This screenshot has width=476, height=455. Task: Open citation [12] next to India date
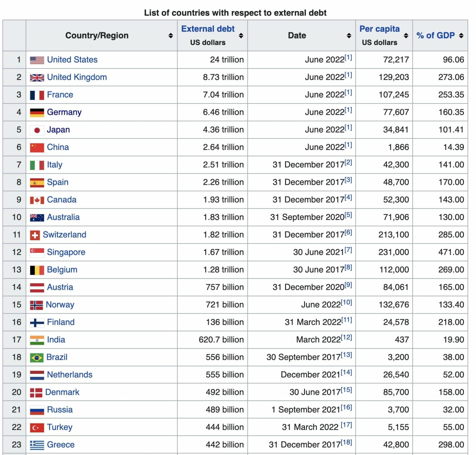(x=346, y=337)
